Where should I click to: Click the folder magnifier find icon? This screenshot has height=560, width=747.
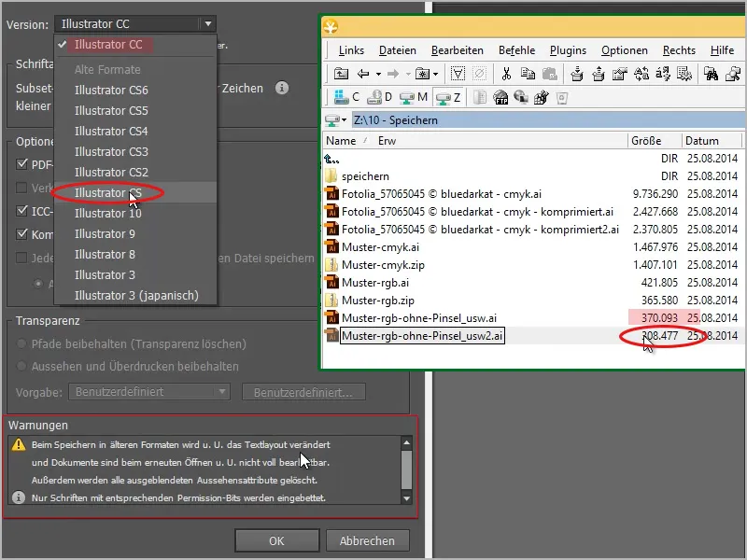[733, 74]
